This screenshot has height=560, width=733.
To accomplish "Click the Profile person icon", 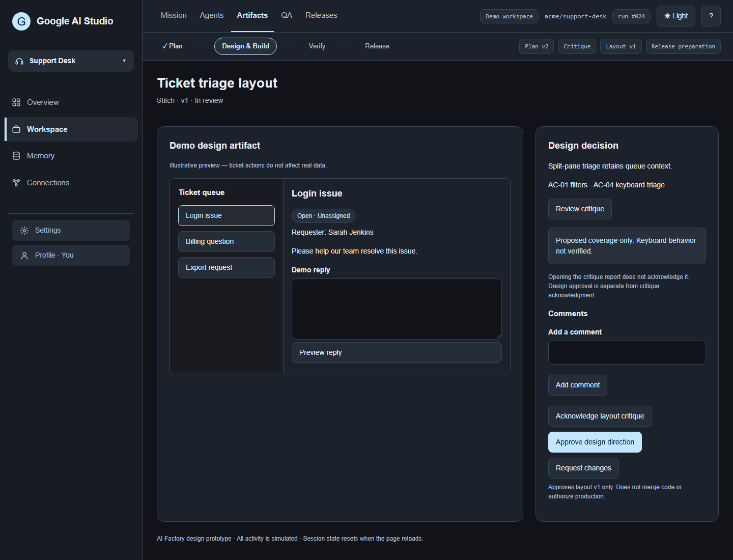I will click(x=24, y=256).
